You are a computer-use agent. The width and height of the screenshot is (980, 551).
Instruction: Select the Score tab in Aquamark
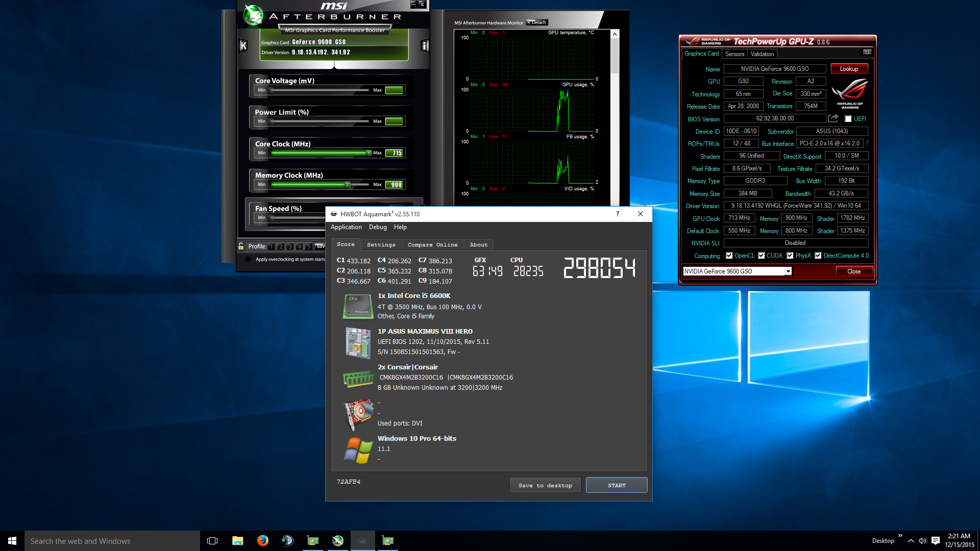click(346, 244)
